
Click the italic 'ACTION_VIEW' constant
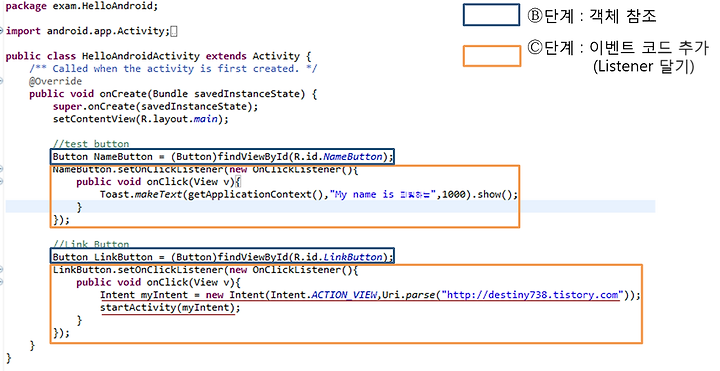344,295
